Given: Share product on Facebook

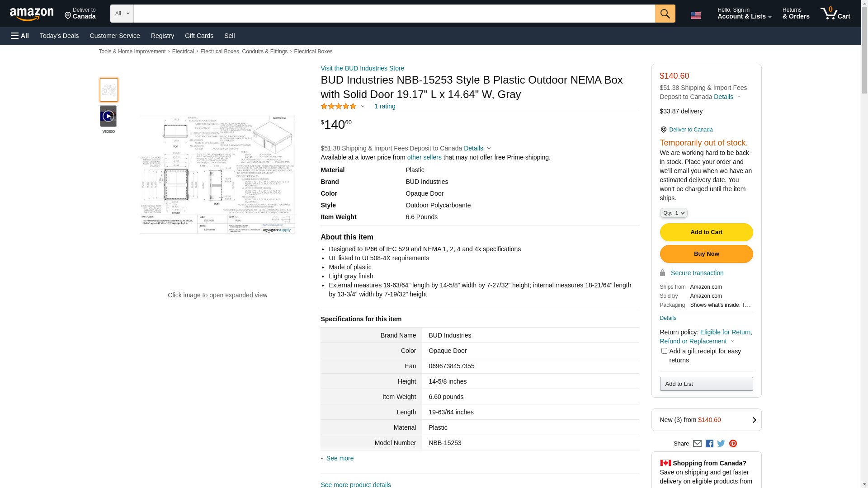Looking at the screenshot, I should [x=709, y=444].
